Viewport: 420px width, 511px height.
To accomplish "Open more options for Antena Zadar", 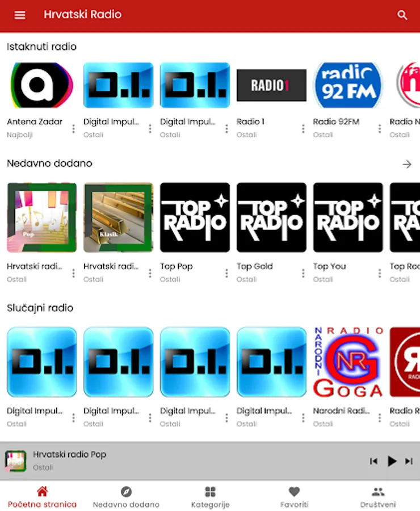I will [73, 129].
